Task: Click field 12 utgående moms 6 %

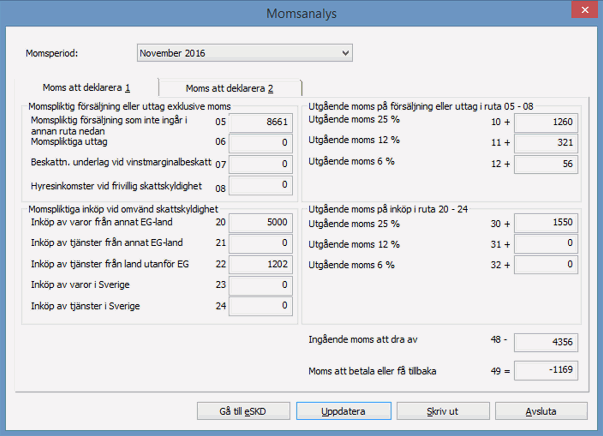Action: 551,163
